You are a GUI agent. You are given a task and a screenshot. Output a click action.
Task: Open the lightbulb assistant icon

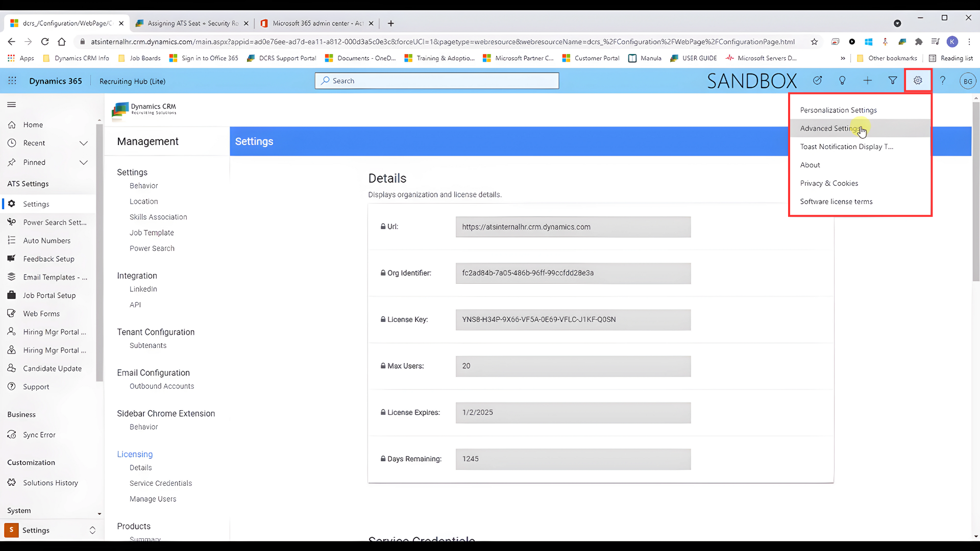[842, 81]
